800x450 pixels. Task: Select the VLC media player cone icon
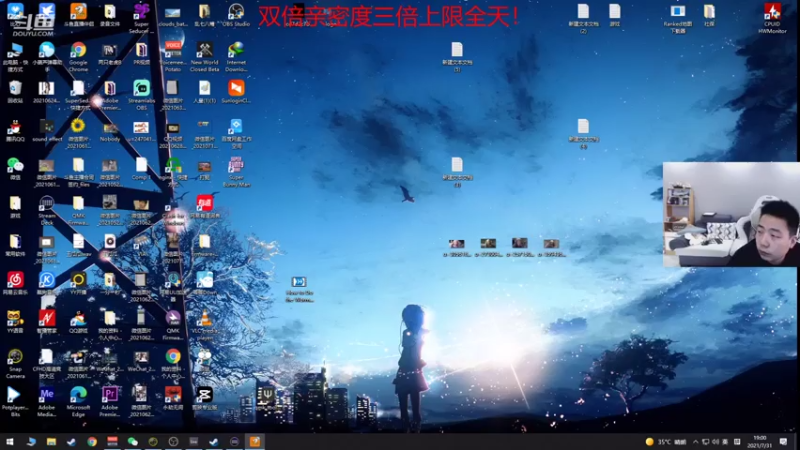(x=204, y=324)
